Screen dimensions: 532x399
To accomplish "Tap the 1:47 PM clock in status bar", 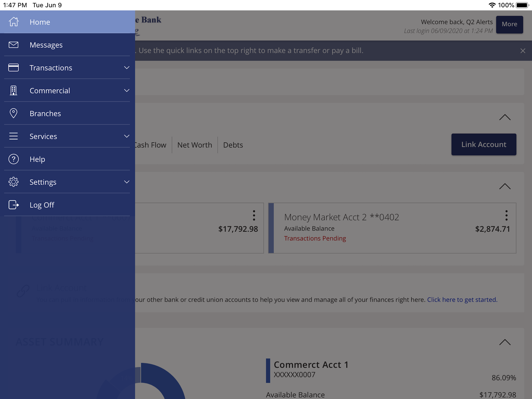I will click(x=15, y=5).
